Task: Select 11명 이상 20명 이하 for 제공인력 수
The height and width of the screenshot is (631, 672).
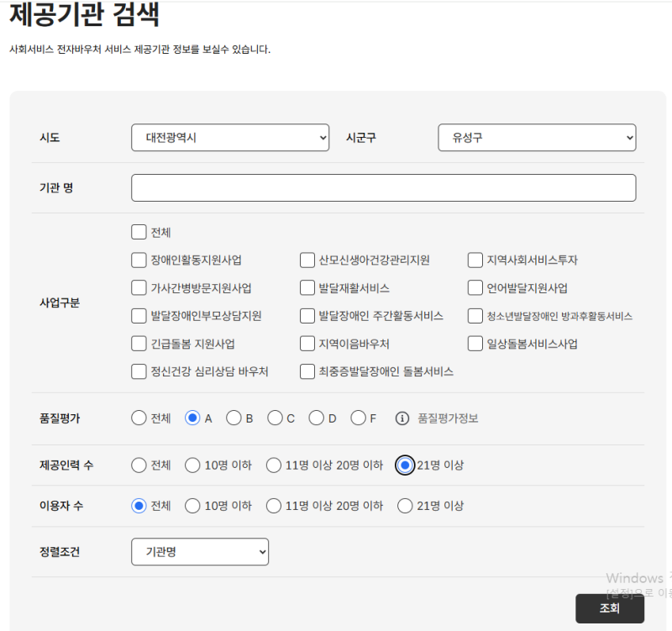Action: 274,465
